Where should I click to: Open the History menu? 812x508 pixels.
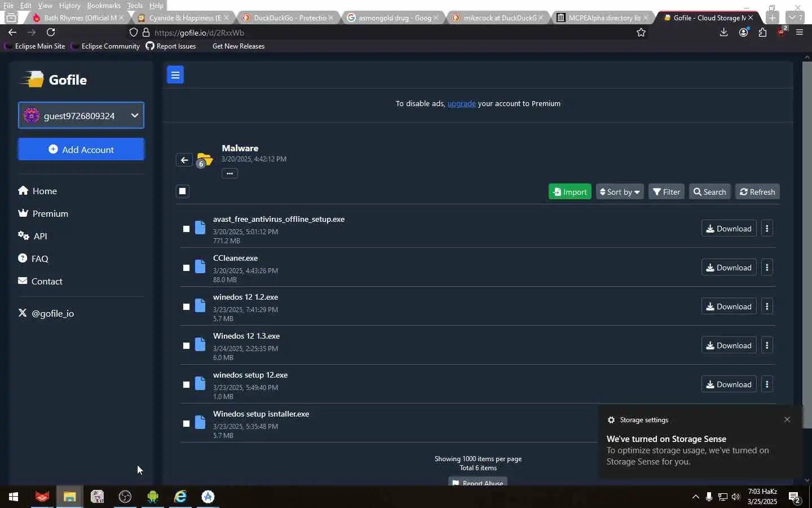pos(70,5)
